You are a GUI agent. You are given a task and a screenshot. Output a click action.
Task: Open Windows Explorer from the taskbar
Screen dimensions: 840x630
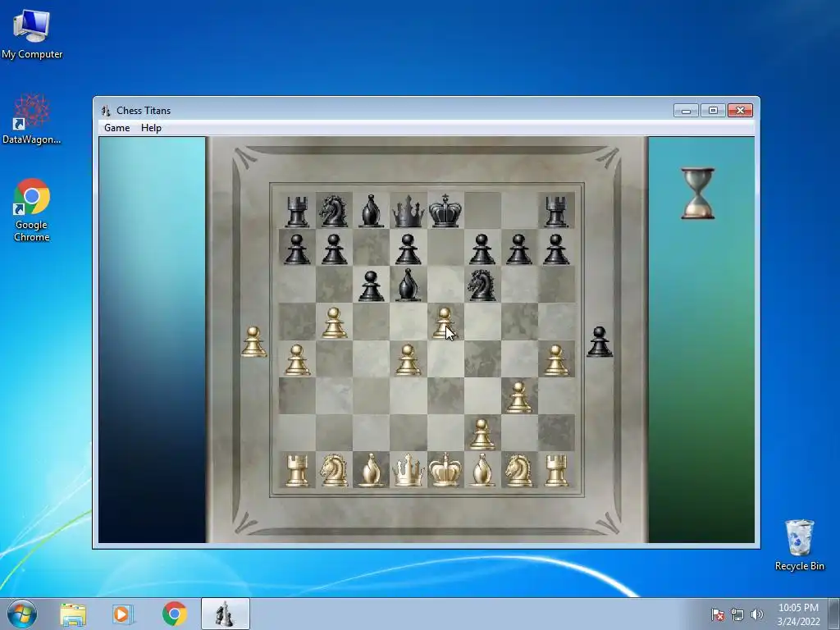click(73, 614)
